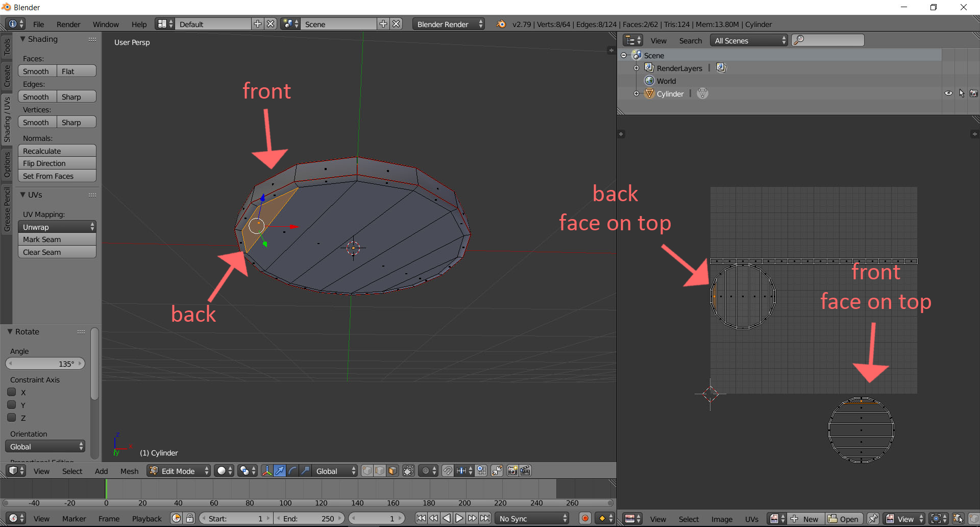980x527 pixels.
Task: Enable X constraint axis checkbox
Action: click(12, 392)
